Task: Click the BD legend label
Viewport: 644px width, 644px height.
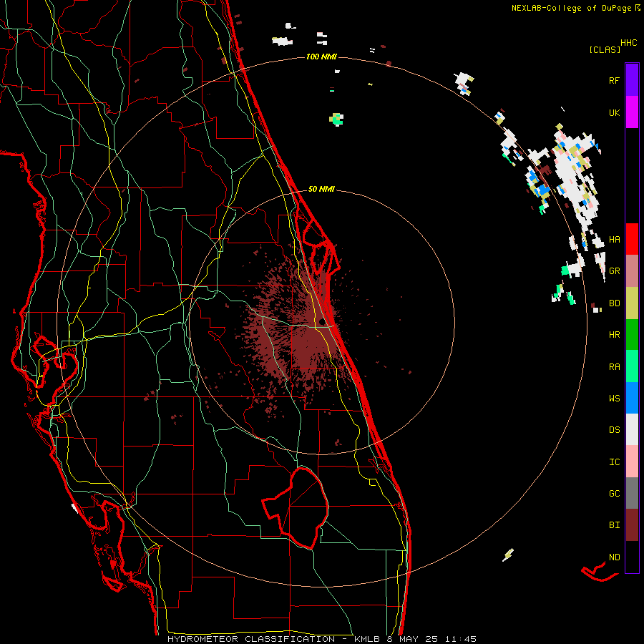Action: [x=614, y=303]
